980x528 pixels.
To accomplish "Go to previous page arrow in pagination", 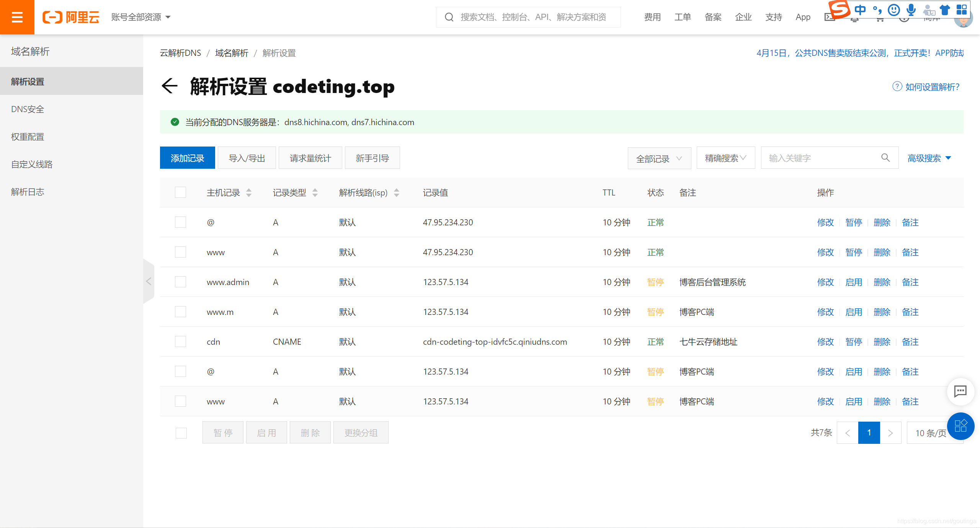I will (848, 433).
